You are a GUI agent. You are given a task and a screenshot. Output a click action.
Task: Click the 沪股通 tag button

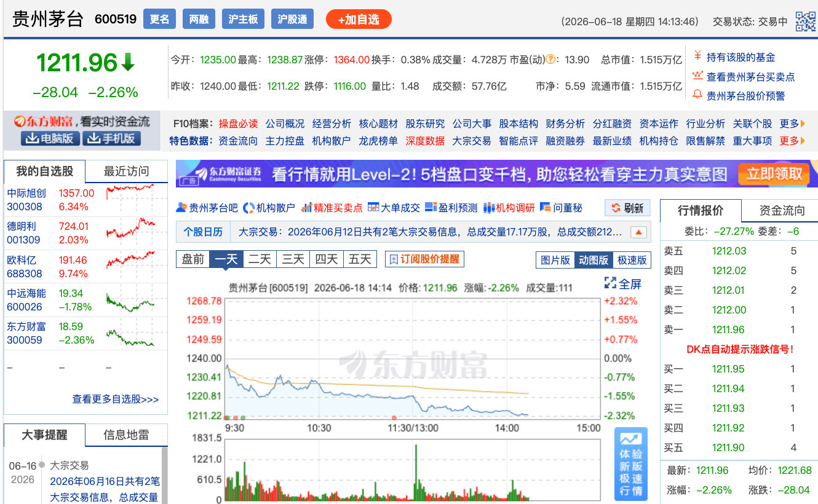tap(292, 19)
